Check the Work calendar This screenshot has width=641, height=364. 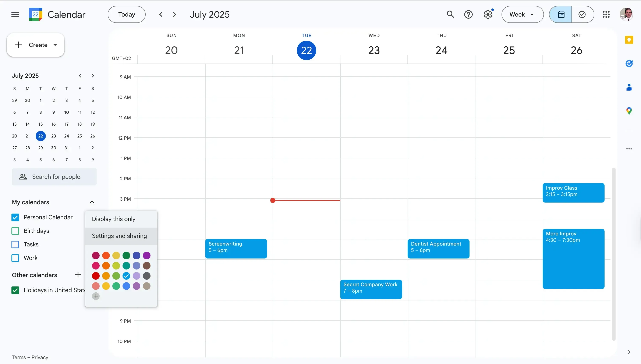pyautogui.click(x=15, y=258)
